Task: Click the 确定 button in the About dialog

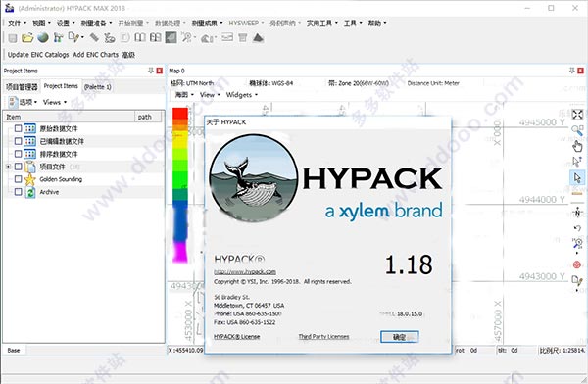Action: [400, 337]
